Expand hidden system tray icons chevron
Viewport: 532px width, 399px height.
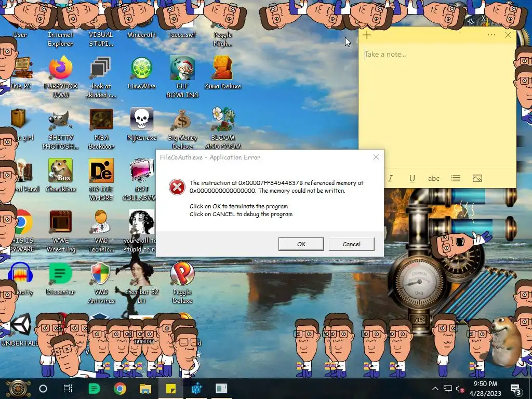[x=435, y=389]
